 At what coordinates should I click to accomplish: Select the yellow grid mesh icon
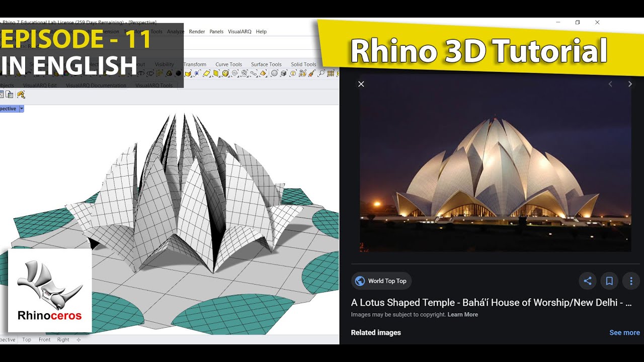[x=216, y=73]
